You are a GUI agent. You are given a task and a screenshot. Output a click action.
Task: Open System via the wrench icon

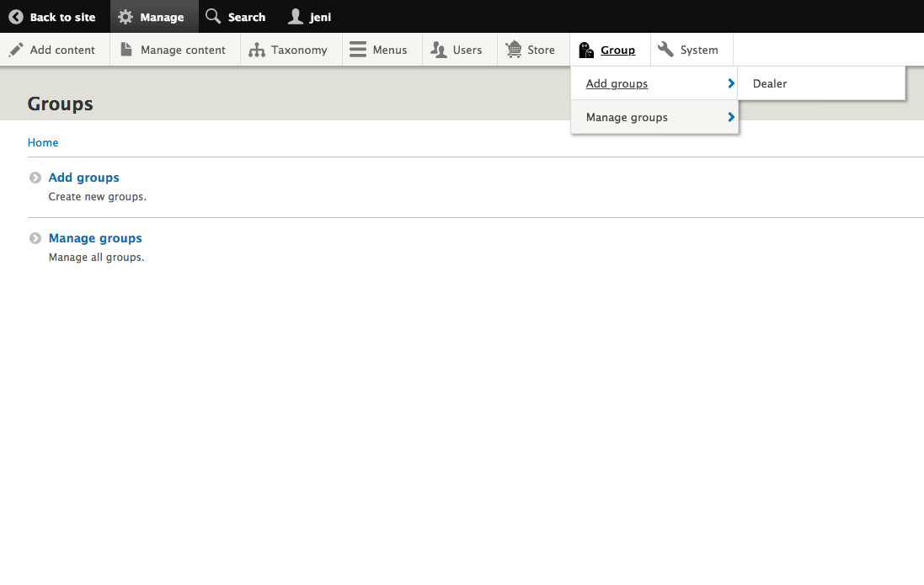666,50
